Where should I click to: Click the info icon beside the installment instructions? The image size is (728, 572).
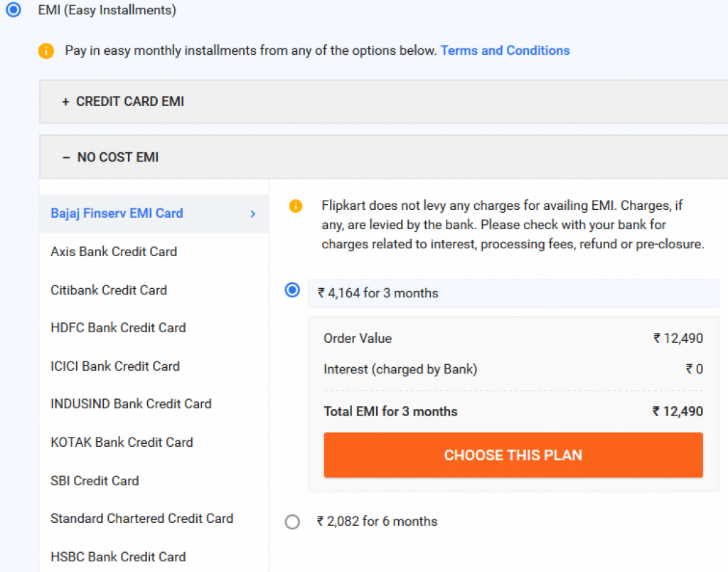point(46,51)
